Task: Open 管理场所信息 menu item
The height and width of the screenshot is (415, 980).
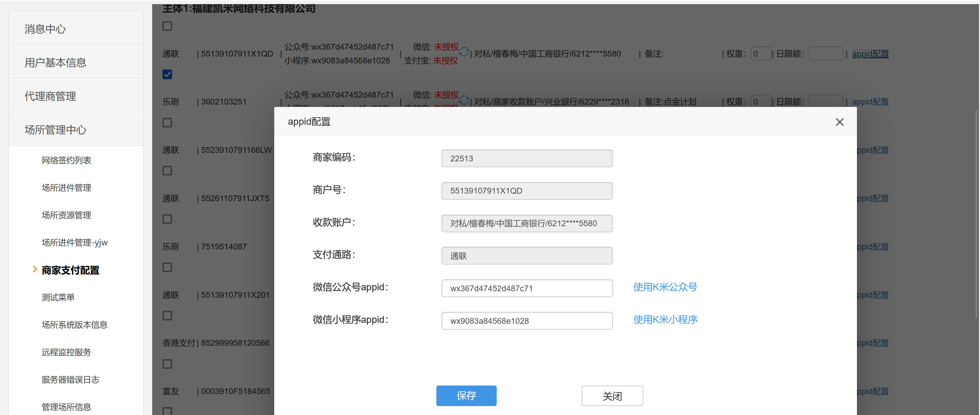Action: pyautogui.click(x=66, y=407)
